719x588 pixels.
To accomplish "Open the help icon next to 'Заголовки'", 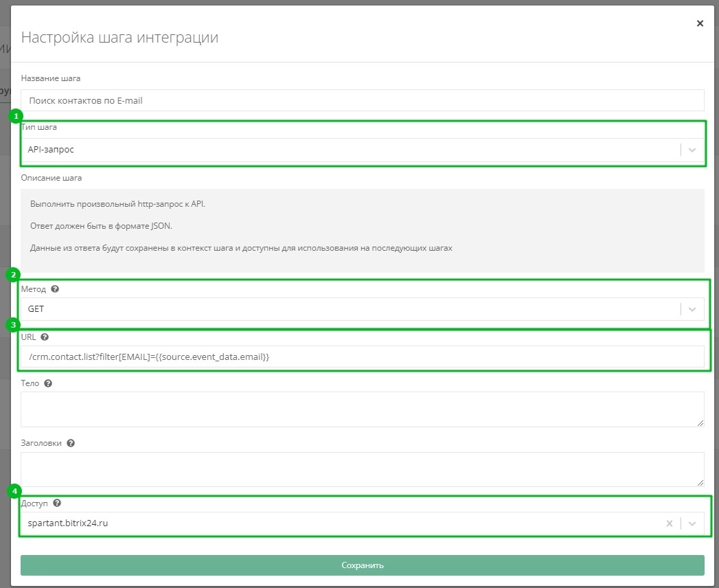I will tap(71, 444).
